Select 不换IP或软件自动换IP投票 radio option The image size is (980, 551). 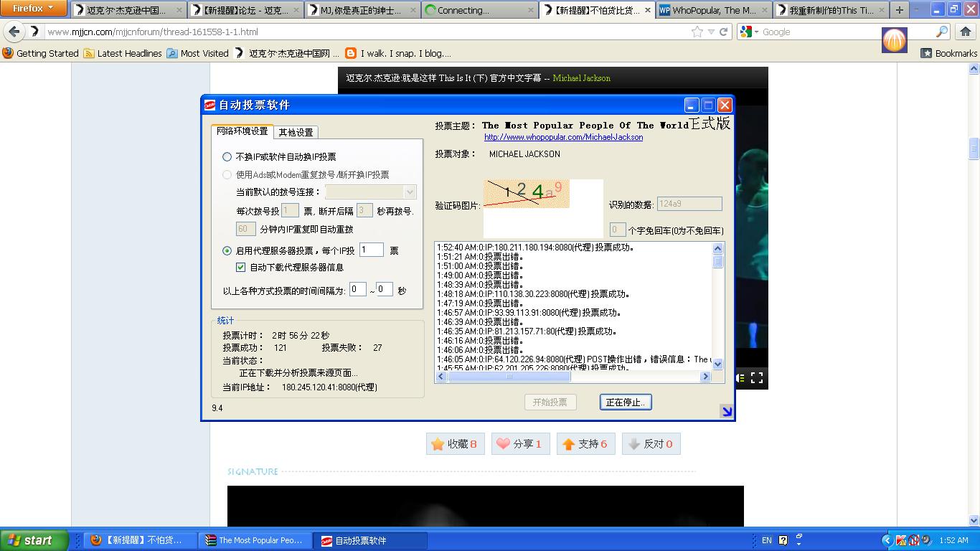pyautogui.click(x=227, y=156)
